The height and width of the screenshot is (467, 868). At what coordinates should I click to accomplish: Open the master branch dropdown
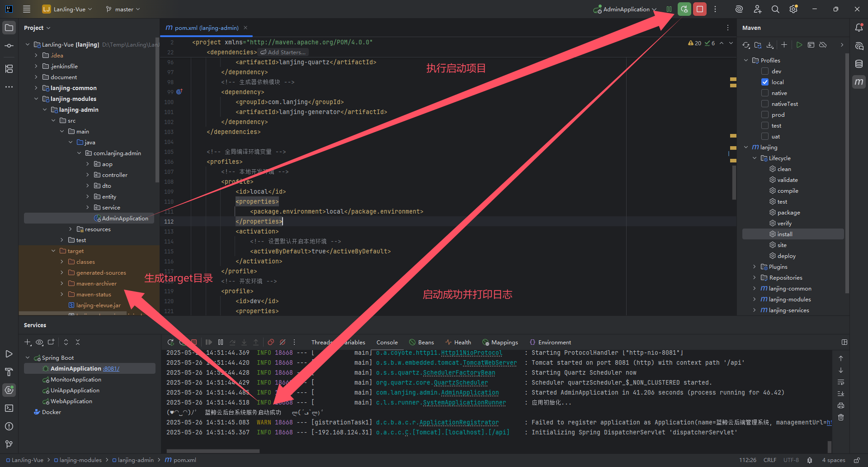point(123,9)
